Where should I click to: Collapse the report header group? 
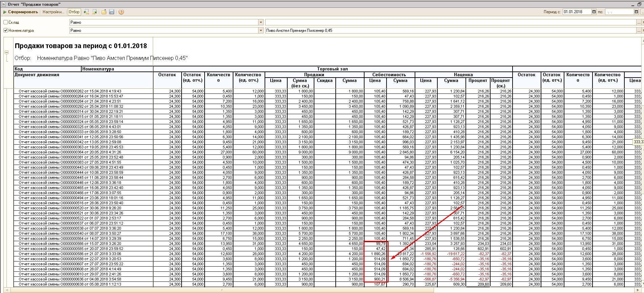(x=6, y=52)
